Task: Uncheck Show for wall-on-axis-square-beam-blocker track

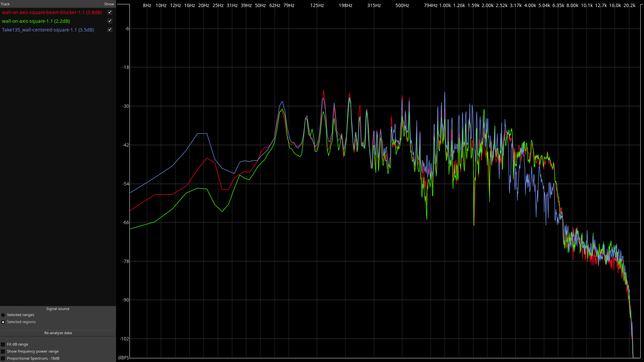Action: [110, 12]
